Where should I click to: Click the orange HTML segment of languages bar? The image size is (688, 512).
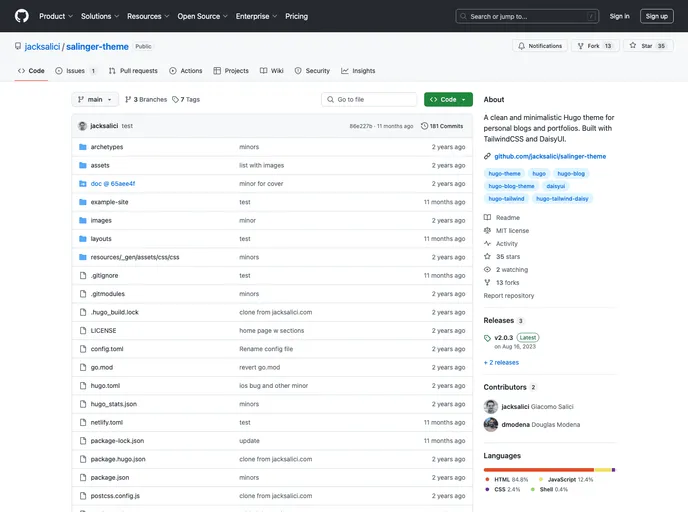(539, 470)
